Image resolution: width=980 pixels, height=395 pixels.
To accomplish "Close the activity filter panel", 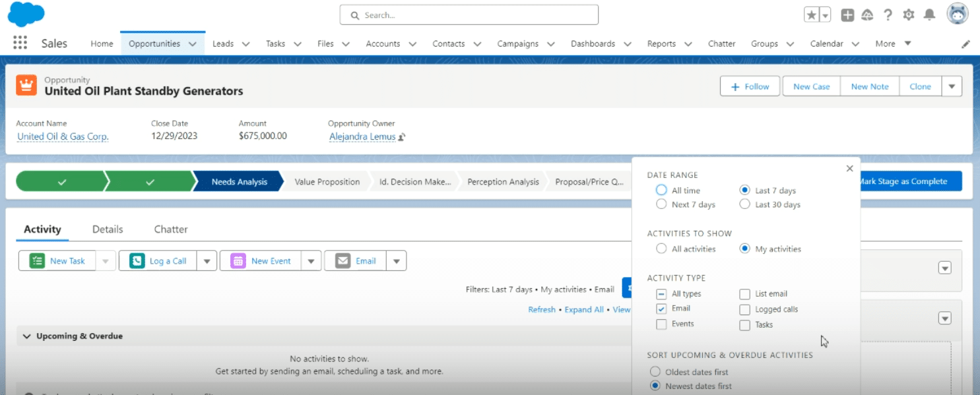I will 849,169.
